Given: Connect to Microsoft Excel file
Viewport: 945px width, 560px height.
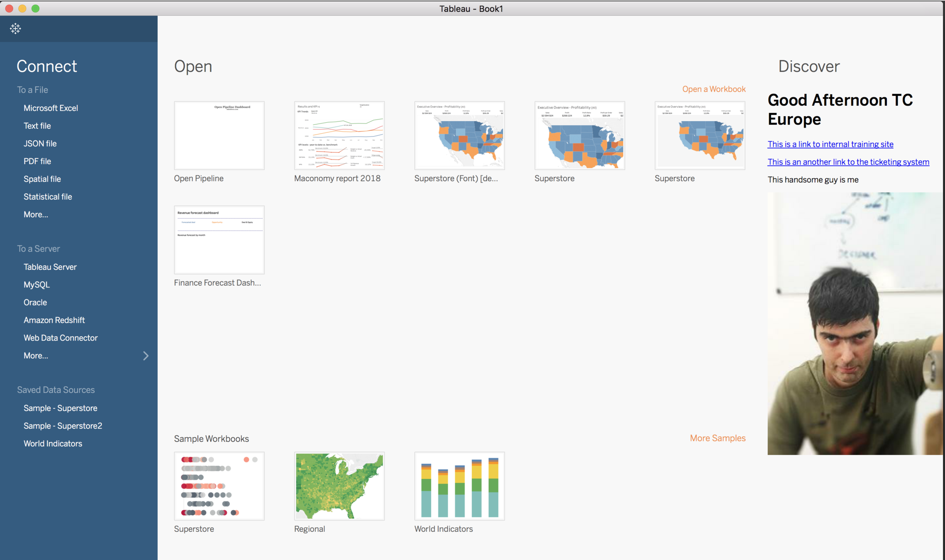Looking at the screenshot, I should [51, 108].
